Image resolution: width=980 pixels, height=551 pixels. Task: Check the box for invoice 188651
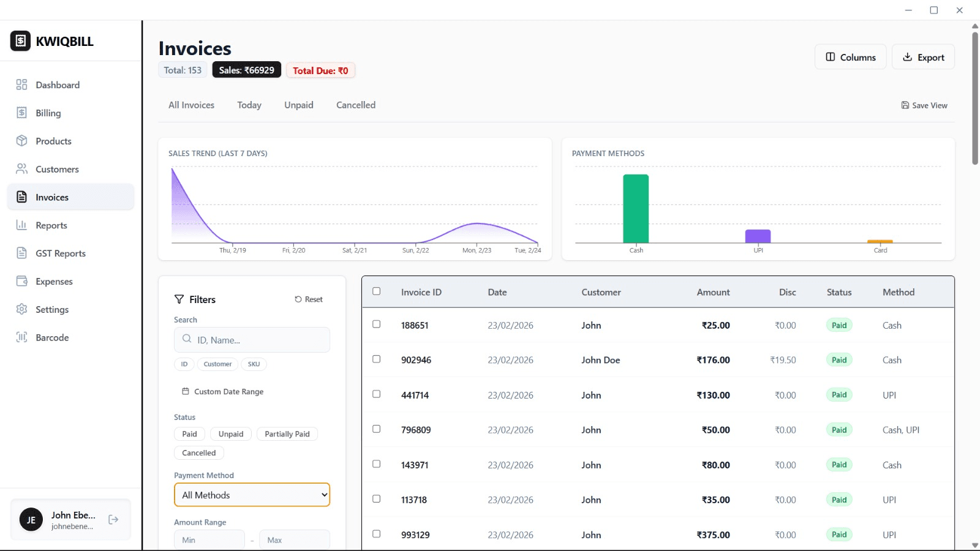[377, 324]
